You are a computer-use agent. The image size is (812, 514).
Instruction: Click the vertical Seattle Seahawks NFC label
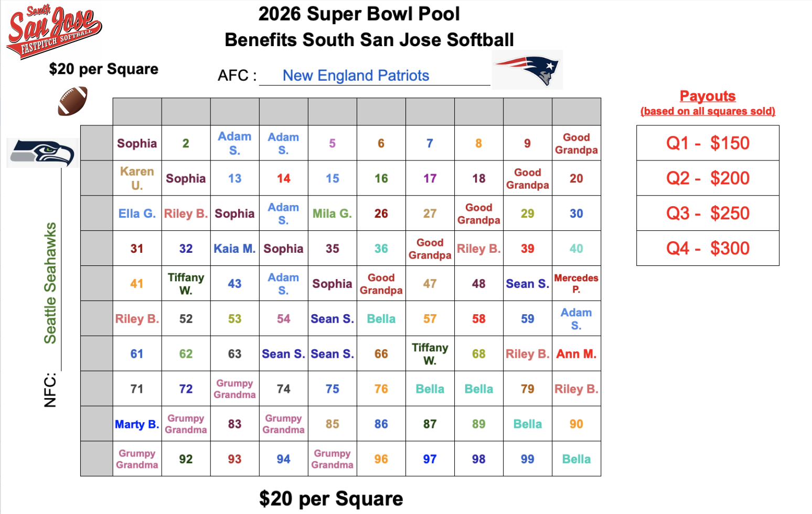coord(50,283)
